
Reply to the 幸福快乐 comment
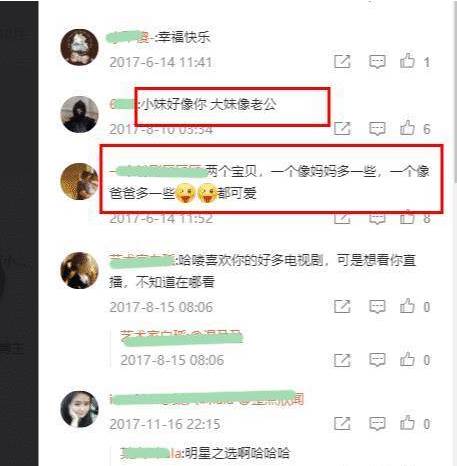377,62
